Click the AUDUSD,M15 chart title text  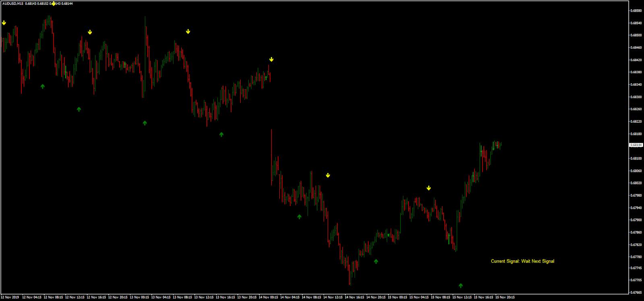point(12,4)
